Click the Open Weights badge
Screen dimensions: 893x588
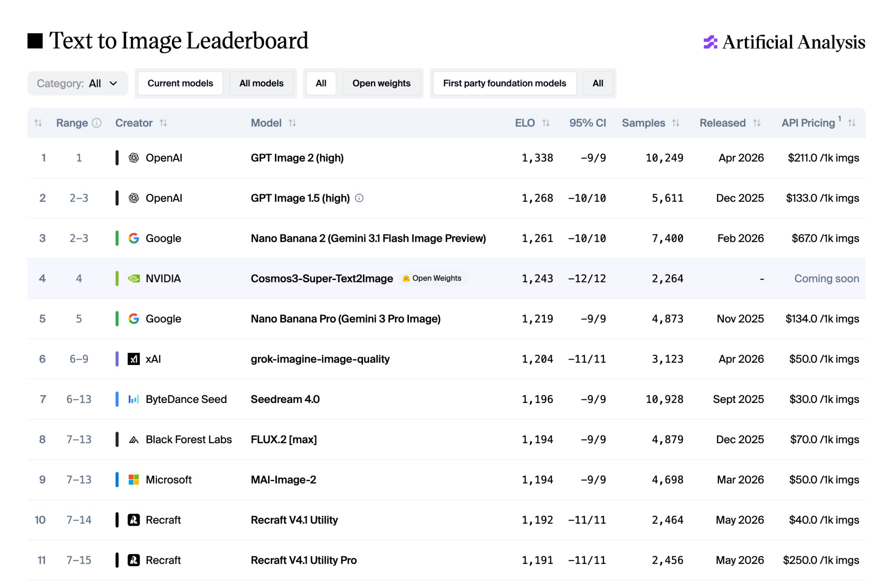[x=432, y=278]
